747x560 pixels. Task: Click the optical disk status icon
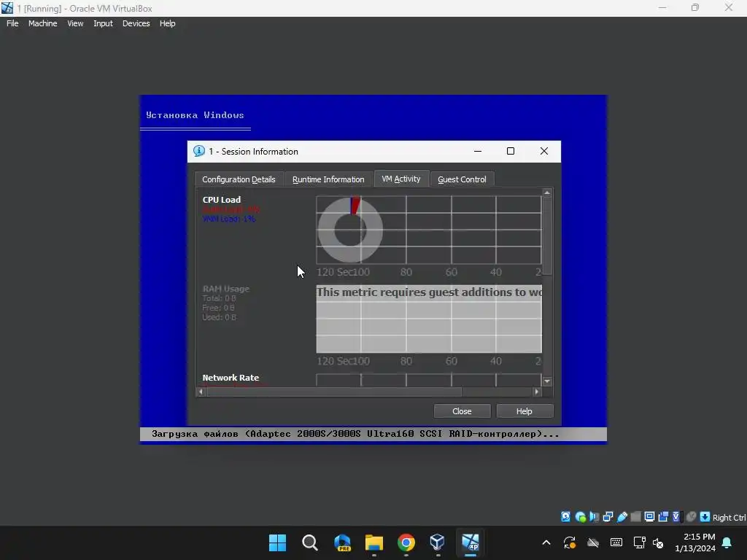[580, 517]
